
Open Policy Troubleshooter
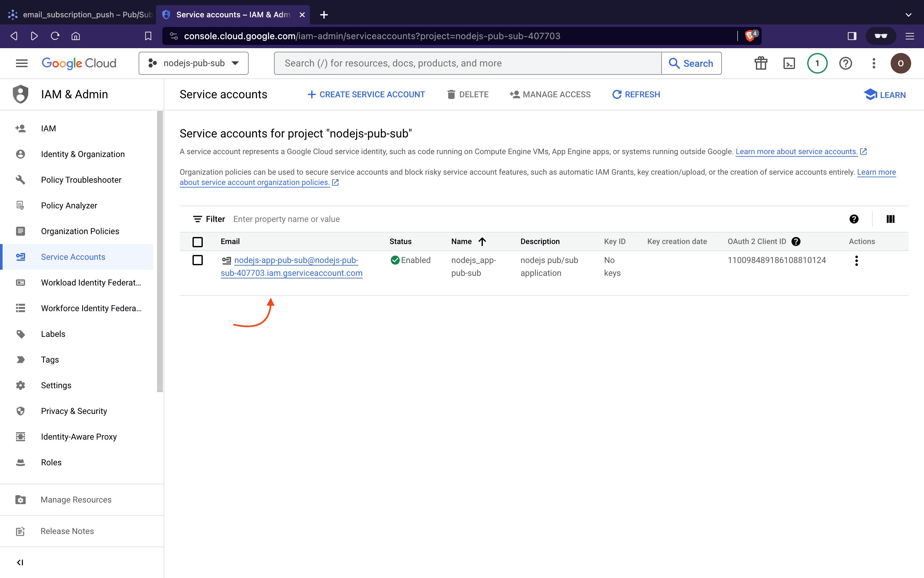[x=77, y=180]
